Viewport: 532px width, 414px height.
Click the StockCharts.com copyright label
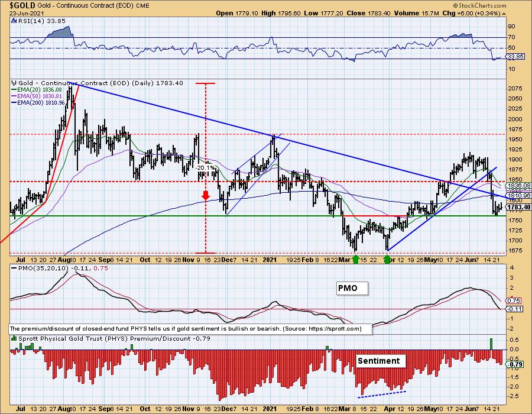click(x=480, y=5)
